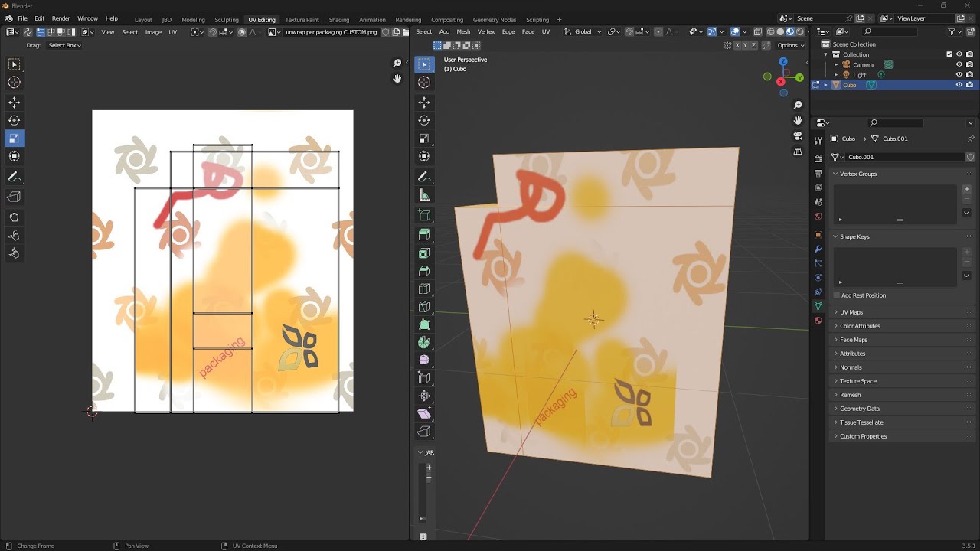Open the Drag Select Box dropdown
This screenshot has width=980, height=551.
point(64,45)
